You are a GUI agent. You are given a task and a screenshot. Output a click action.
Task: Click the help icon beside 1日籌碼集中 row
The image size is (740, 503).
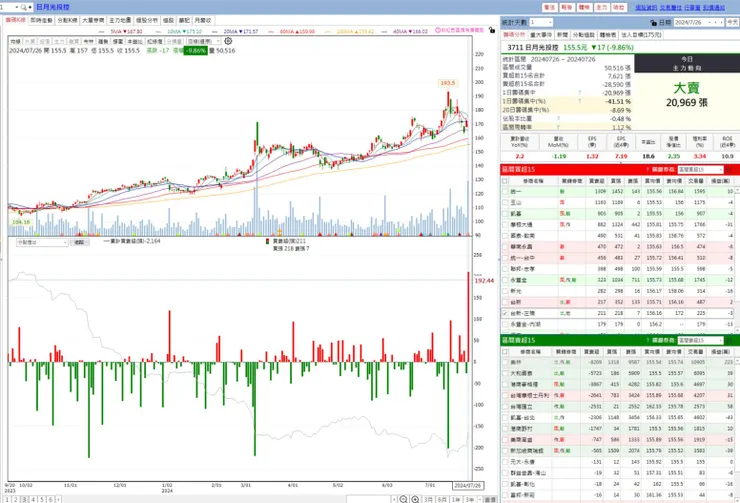pyautogui.click(x=580, y=92)
